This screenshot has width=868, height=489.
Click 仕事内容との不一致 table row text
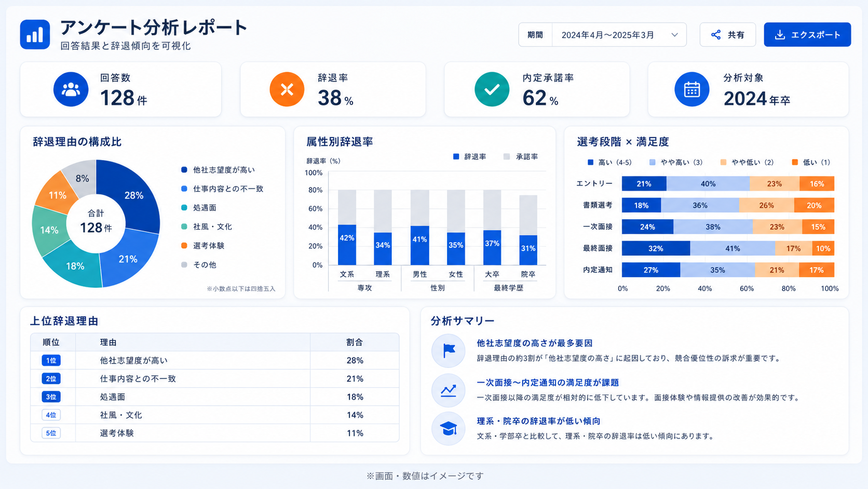pos(138,378)
